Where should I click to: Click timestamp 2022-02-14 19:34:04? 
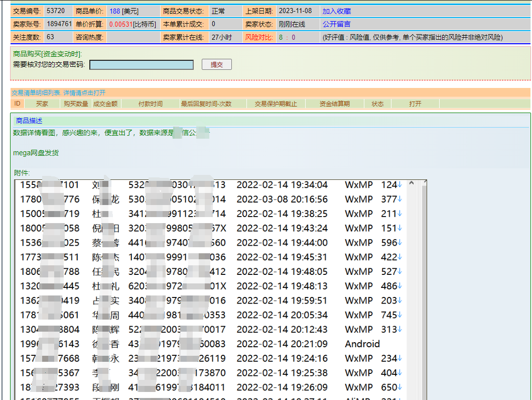(282, 185)
